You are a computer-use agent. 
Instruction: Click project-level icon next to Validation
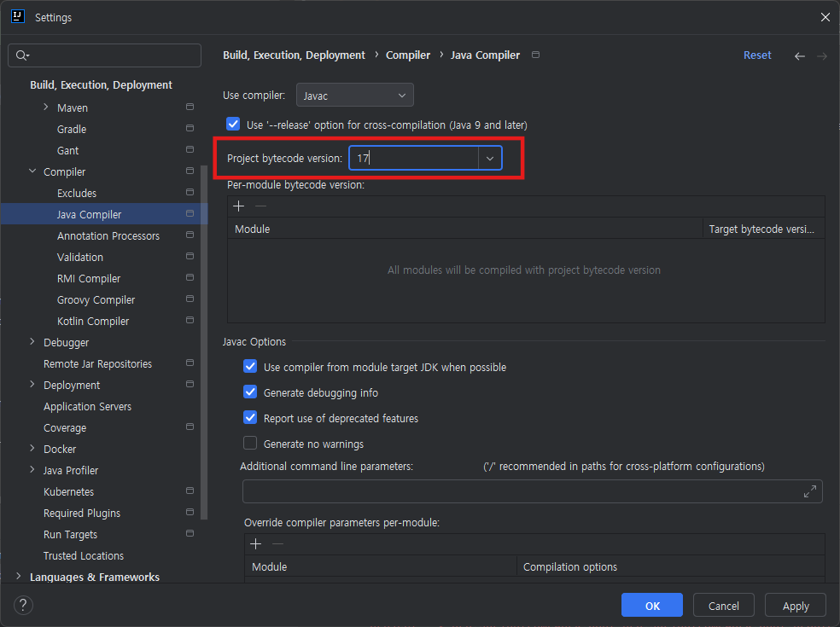[x=190, y=257]
